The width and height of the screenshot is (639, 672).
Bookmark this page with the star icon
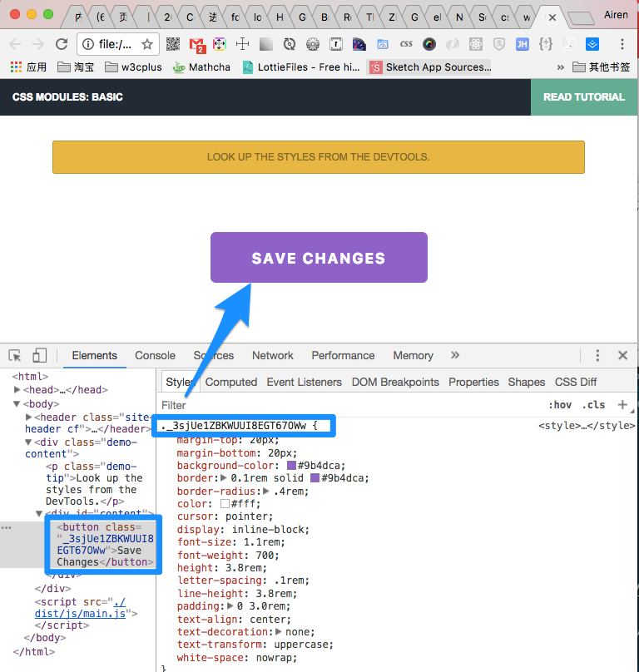pos(147,44)
